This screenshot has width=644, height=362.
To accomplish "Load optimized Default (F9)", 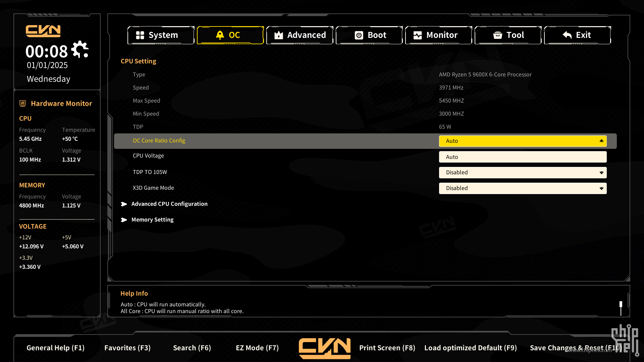I will [x=471, y=348].
